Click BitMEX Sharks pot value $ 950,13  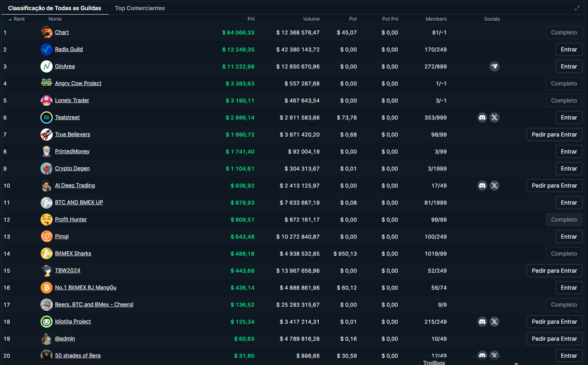click(x=345, y=254)
